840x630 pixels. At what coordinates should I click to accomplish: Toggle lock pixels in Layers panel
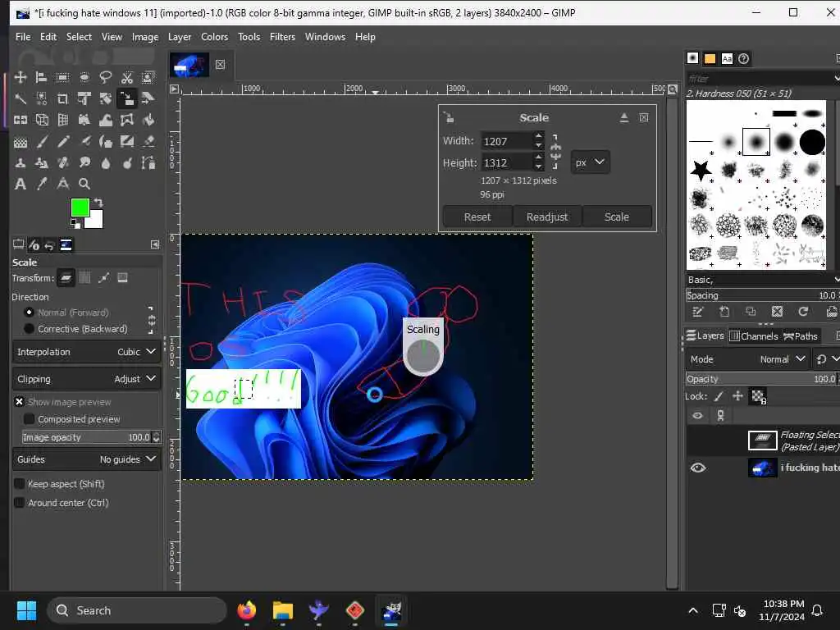719,396
